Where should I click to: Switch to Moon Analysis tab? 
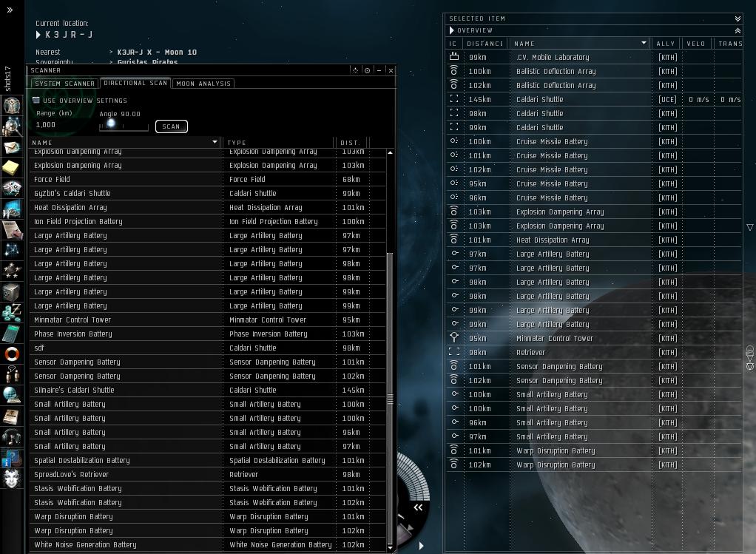(203, 84)
